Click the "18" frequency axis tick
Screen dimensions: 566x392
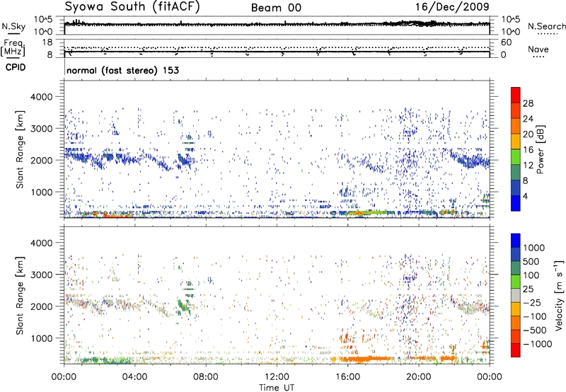(x=47, y=42)
